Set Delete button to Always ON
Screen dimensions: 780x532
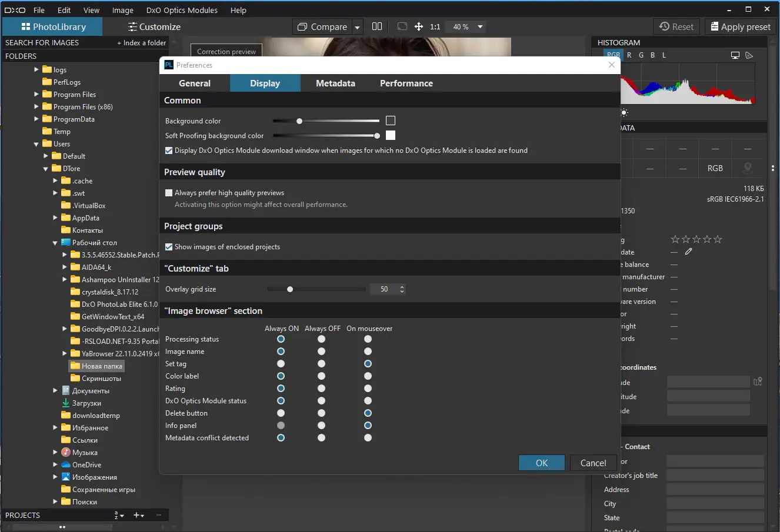coord(281,413)
